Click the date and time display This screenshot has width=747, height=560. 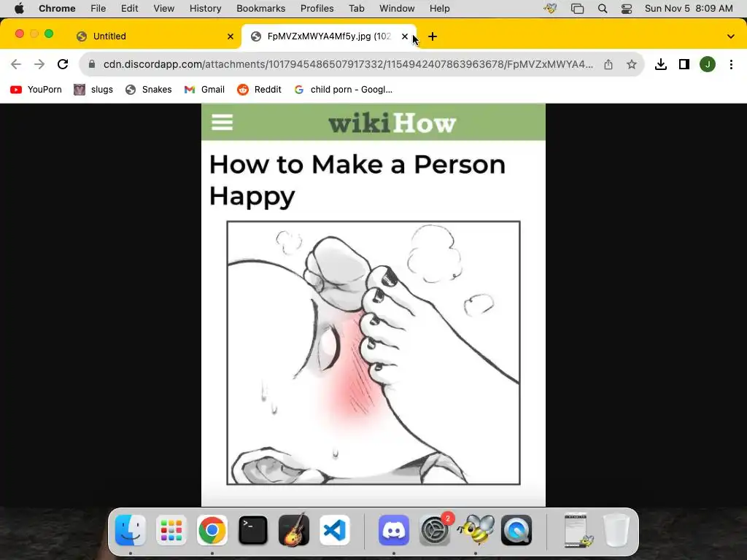pos(689,9)
